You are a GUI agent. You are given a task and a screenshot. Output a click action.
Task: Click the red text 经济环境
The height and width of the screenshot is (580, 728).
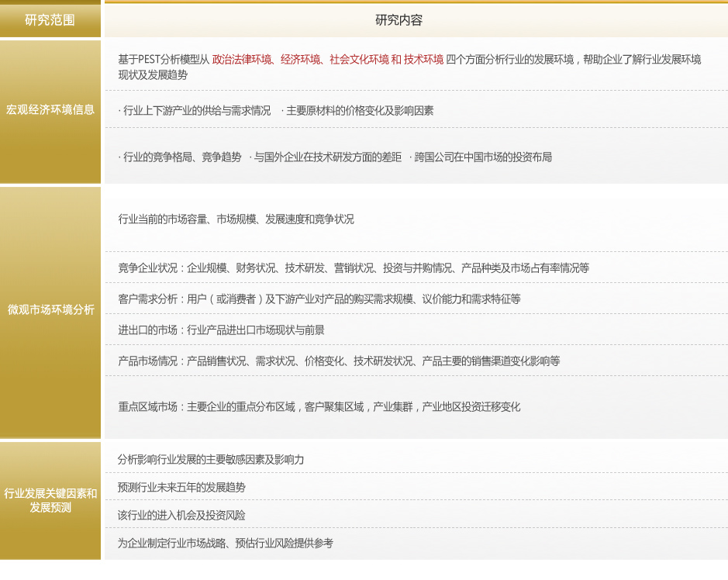pos(300,60)
